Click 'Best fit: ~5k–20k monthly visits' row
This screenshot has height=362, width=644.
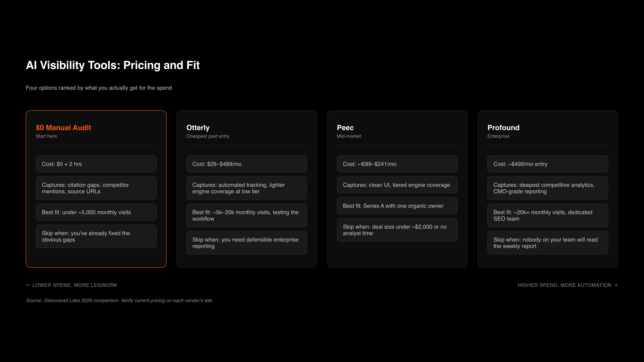247,215
